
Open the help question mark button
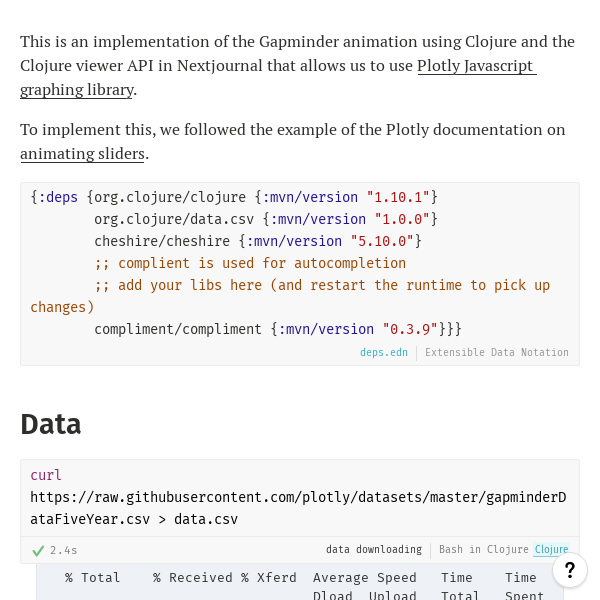click(570, 570)
